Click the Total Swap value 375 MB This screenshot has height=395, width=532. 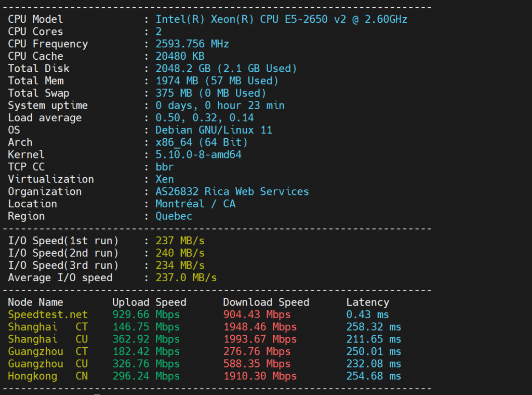211,93
